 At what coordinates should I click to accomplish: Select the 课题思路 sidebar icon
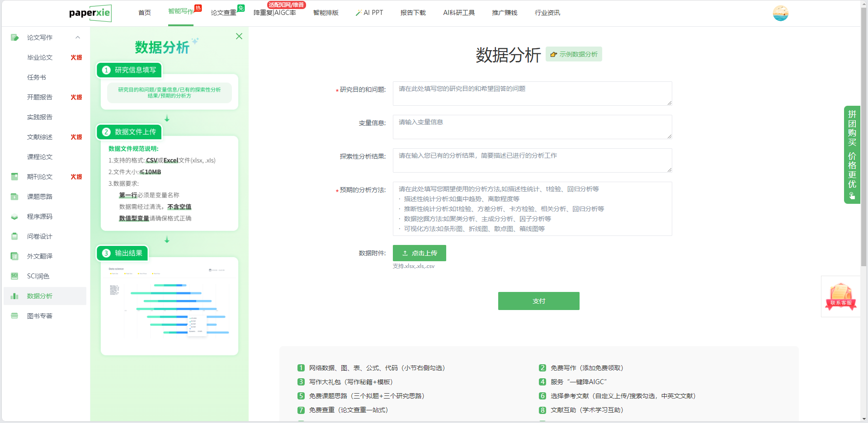[x=14, y=197]
